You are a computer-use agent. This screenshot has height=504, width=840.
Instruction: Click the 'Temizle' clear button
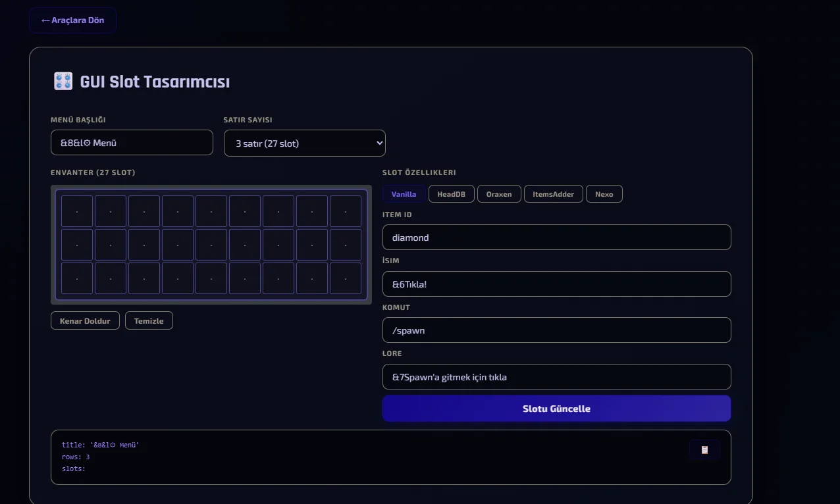tap(149, 320)
